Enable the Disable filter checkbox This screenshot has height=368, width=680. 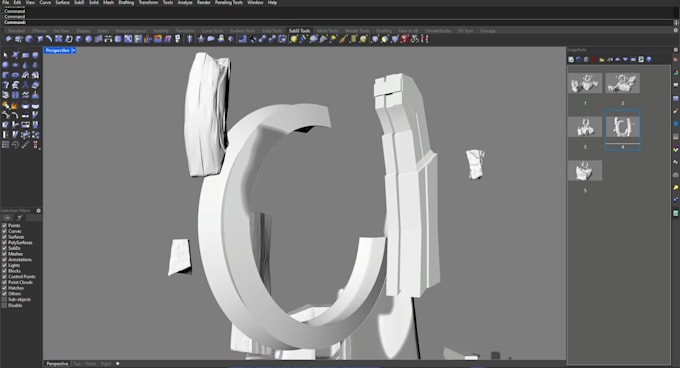(4, 305)
